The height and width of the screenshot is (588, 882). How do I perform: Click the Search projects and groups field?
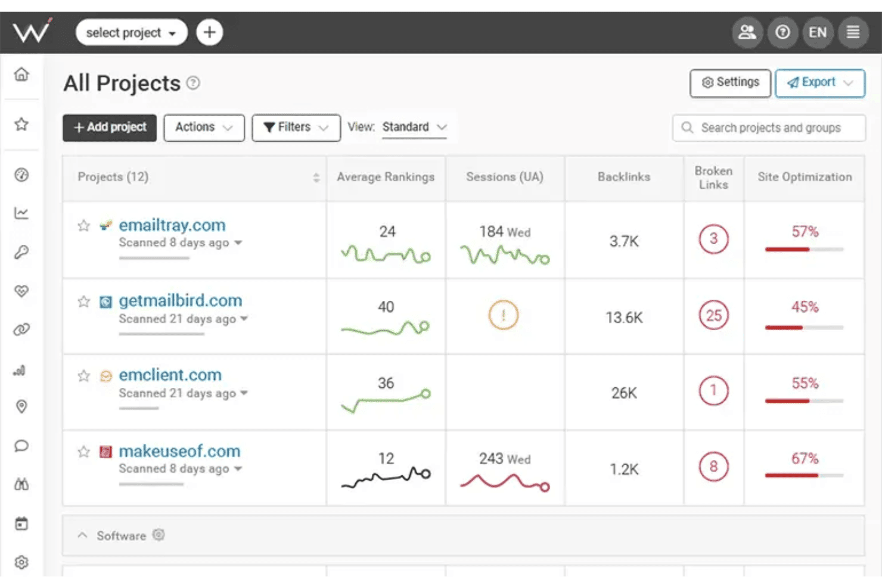coord(769,127)
